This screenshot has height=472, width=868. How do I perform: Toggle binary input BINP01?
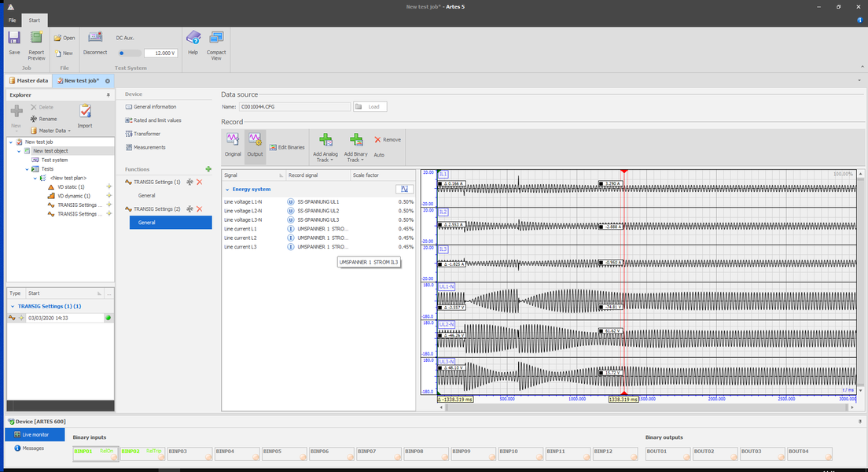[95, 454]
